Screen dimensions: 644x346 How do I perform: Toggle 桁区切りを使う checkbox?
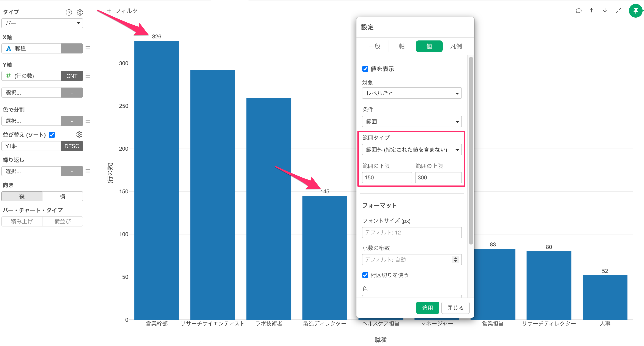click(365, 275)
